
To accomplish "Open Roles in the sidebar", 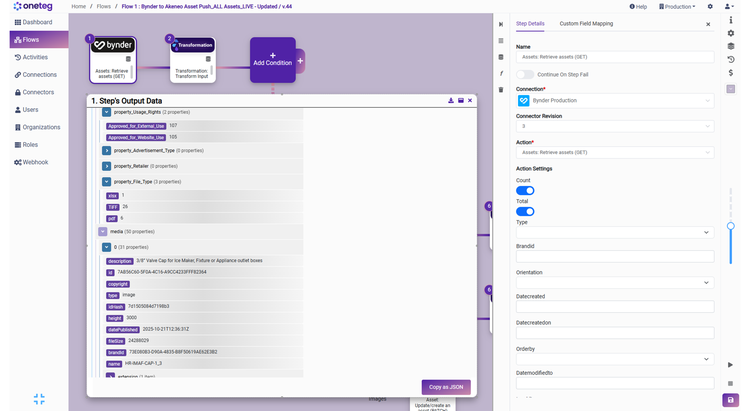I will click(x=26, y=144).
